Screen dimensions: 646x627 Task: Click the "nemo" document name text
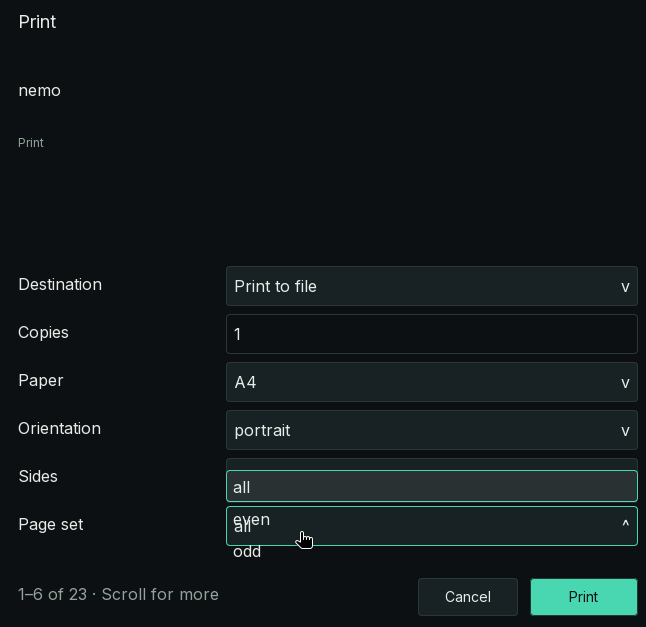[x=40, y=91]
